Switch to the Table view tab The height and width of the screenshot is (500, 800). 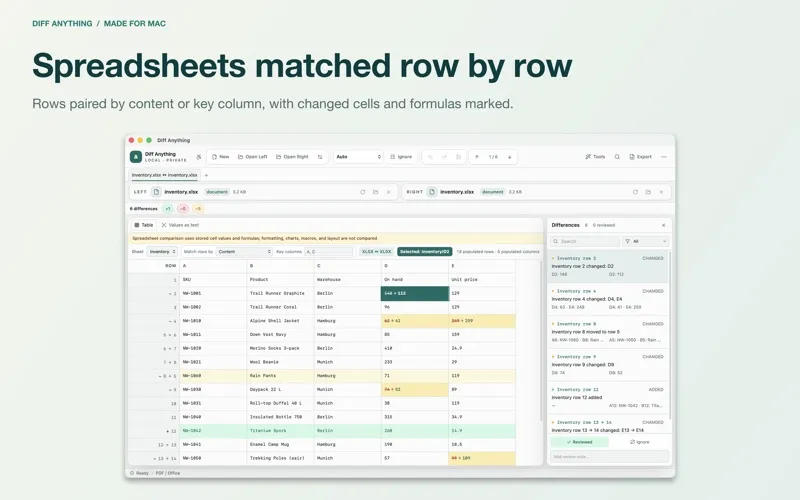click(144, 225)
